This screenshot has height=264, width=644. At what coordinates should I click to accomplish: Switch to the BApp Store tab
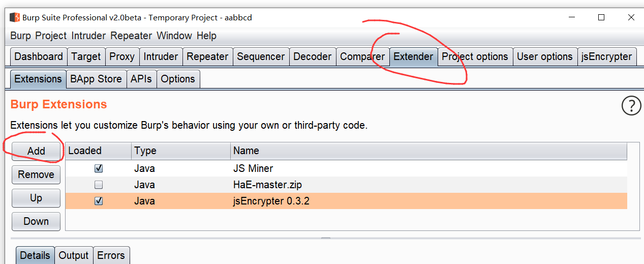96,79
